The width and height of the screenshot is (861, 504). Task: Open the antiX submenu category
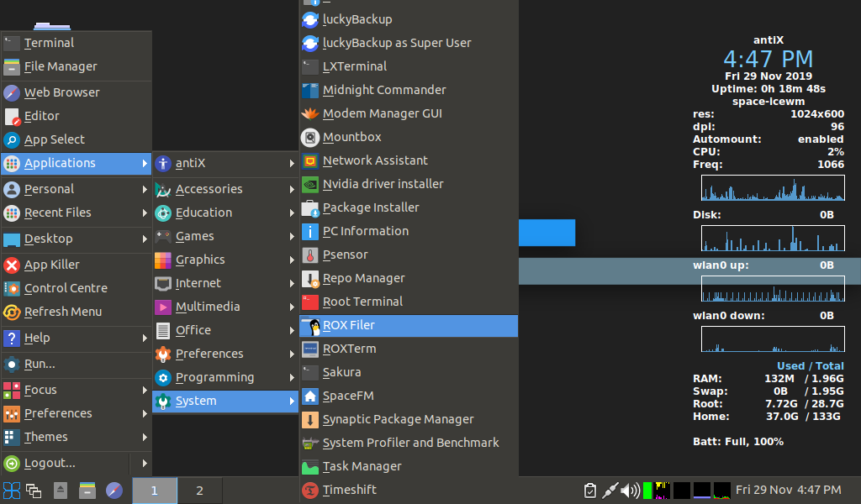225,163
